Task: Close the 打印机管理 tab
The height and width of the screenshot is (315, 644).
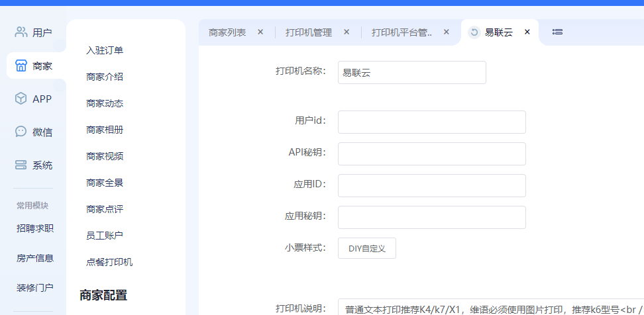Action: (347, 32)
